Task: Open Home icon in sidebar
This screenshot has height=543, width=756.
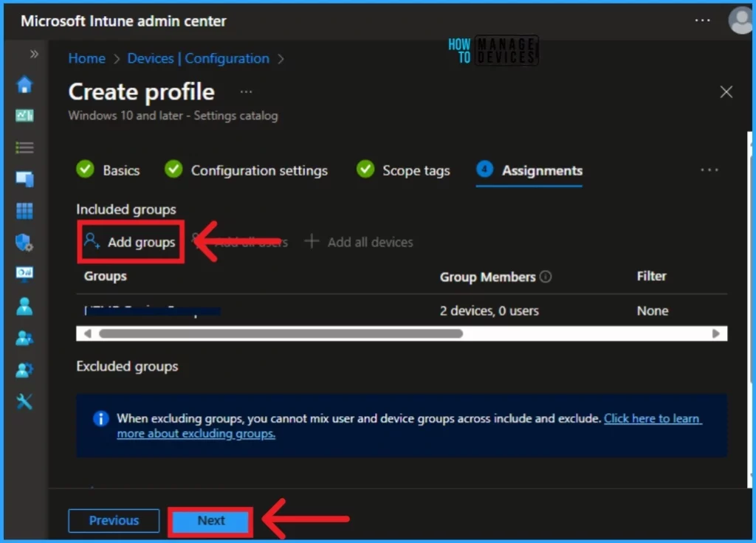Action: (x=24, y=85)
